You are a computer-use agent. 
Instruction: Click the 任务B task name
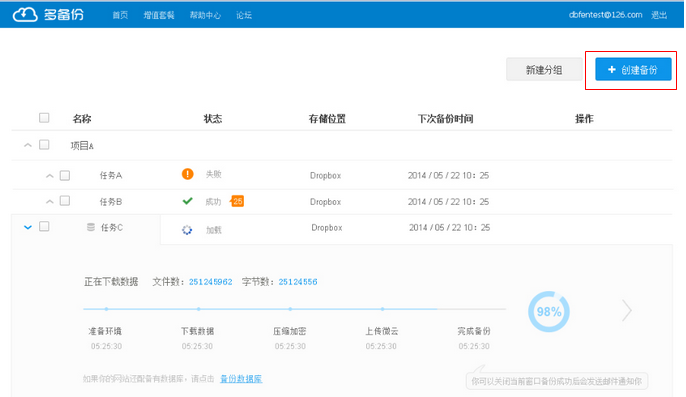tap(111, 202)
